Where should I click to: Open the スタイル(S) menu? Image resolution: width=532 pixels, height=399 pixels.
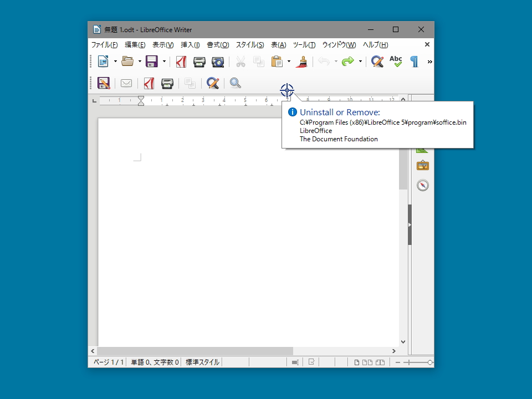coord(250,45)
